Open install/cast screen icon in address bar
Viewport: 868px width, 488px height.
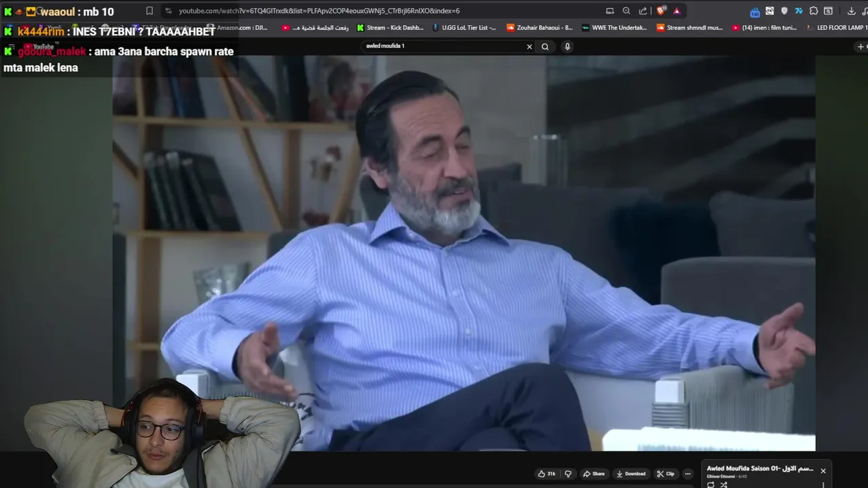(610, 11)
